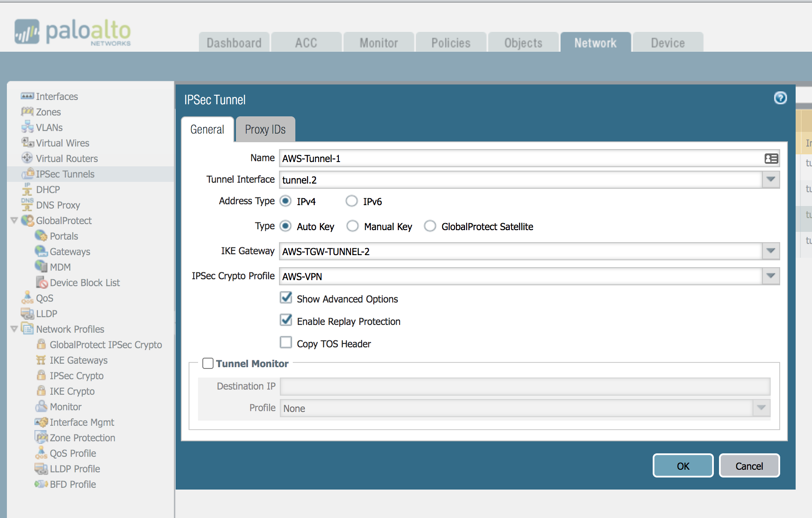Switch to the Proxy IDs tab
This screenshot has width=812, height=518.
click(265, 129)
